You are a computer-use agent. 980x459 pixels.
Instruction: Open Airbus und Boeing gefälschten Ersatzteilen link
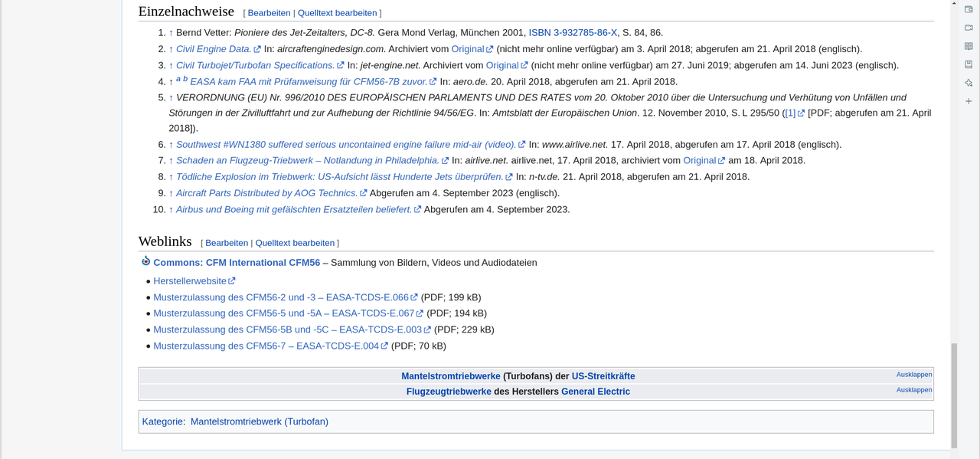[294, 209]
